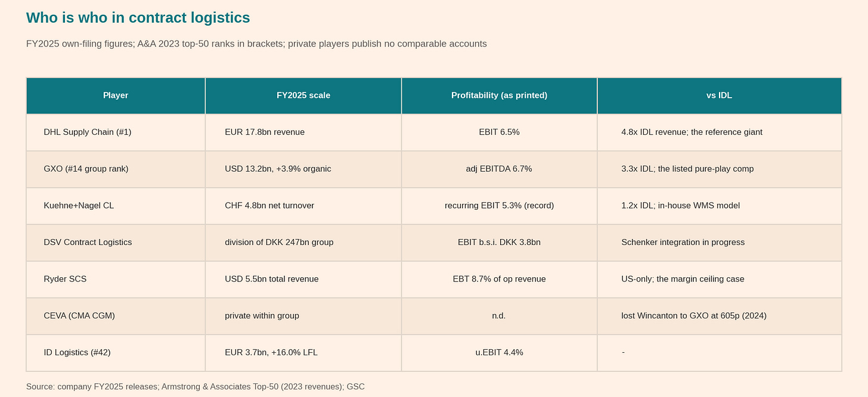Select the 'FY2025 scale' column header
This screenshot has width=868, height=397.
[x=303, y=95]
